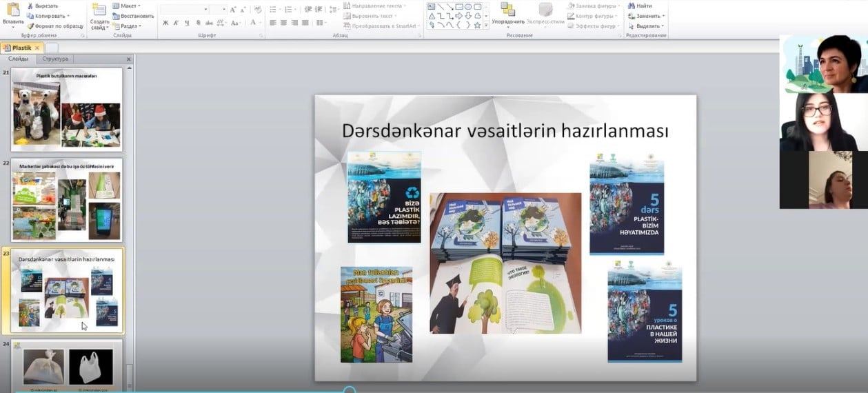Viewport: 868px width, 393px height.
Task: Toggle strikethrough (abc) formatting
Action: click(210, 23)
